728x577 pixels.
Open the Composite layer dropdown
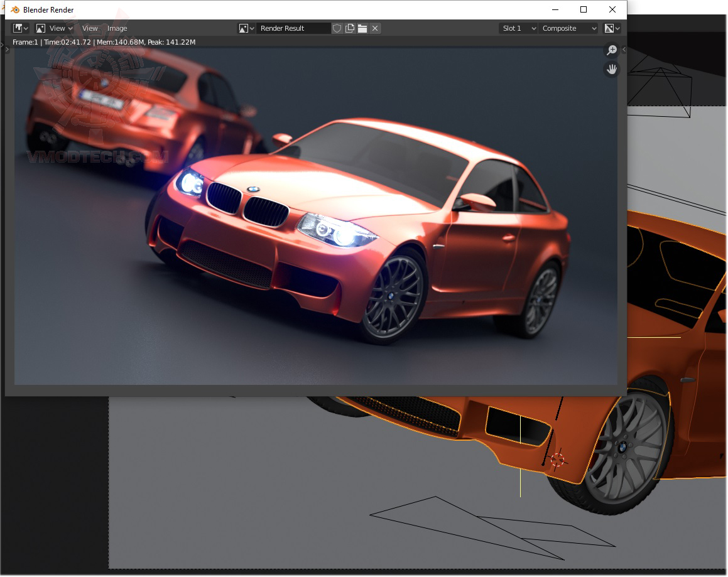click(x=568, y=28)
